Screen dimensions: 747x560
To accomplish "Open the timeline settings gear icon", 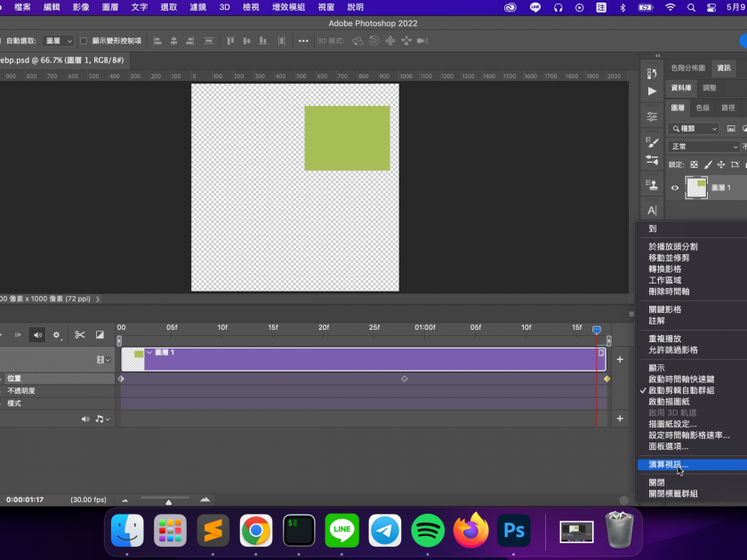I will click(57, 335).
